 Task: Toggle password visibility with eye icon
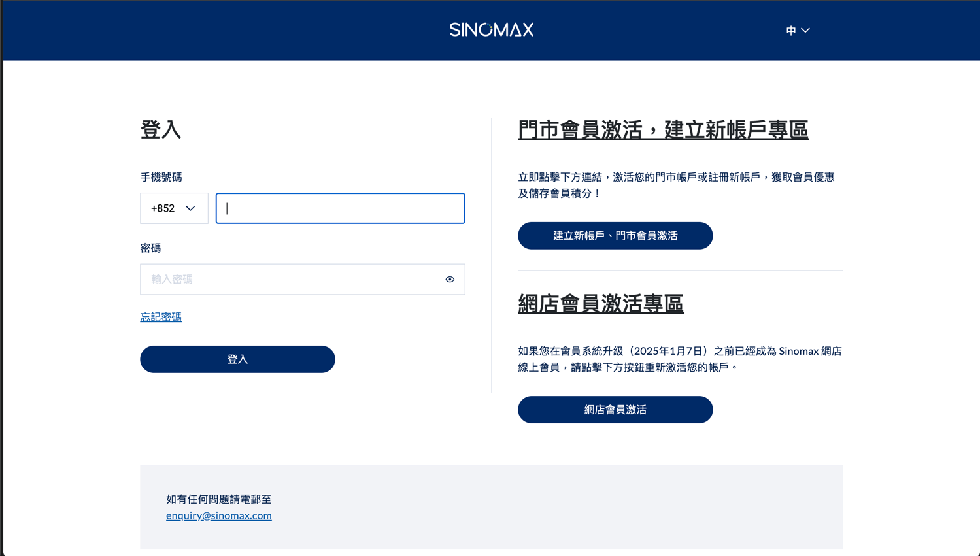(450, 280)
